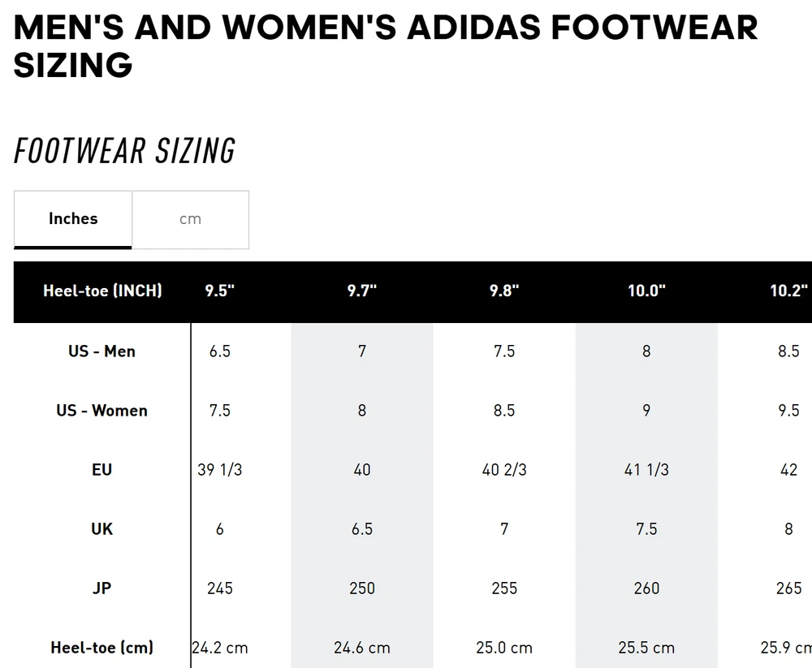Select the 9.5" column header
The image size is (812, 668).
click(x=220, y=291)
